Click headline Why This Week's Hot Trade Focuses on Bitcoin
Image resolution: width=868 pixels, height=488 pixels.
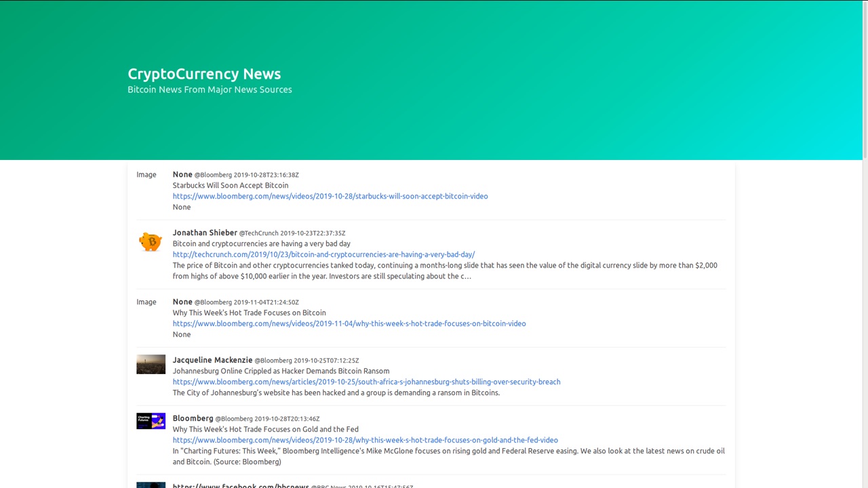(249, 313)
